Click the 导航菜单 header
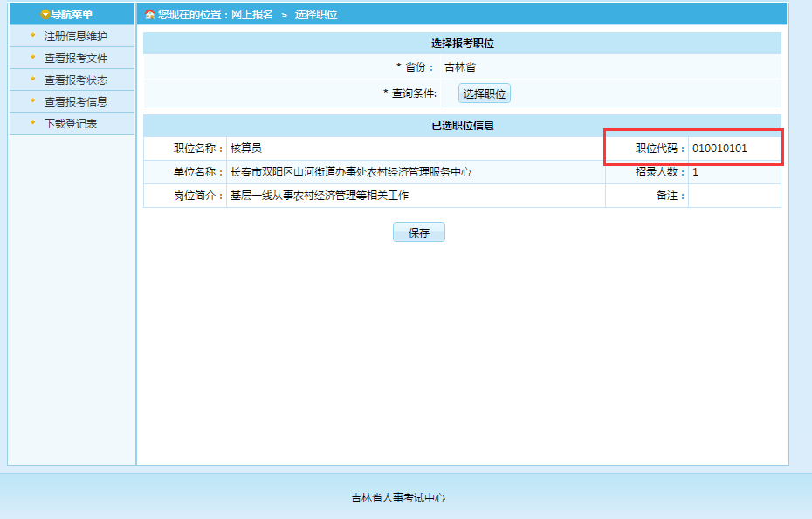 click(72, 15)
